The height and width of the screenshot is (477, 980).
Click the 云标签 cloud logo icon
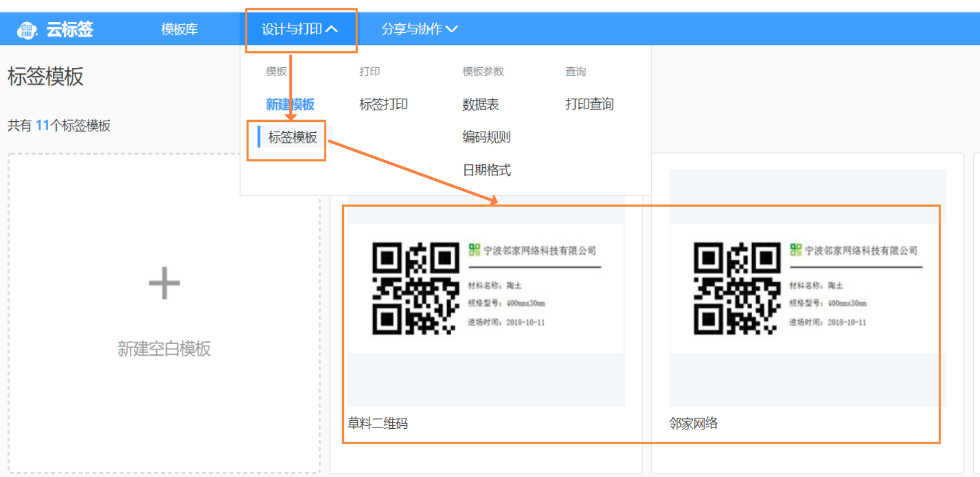pos(26,29)
